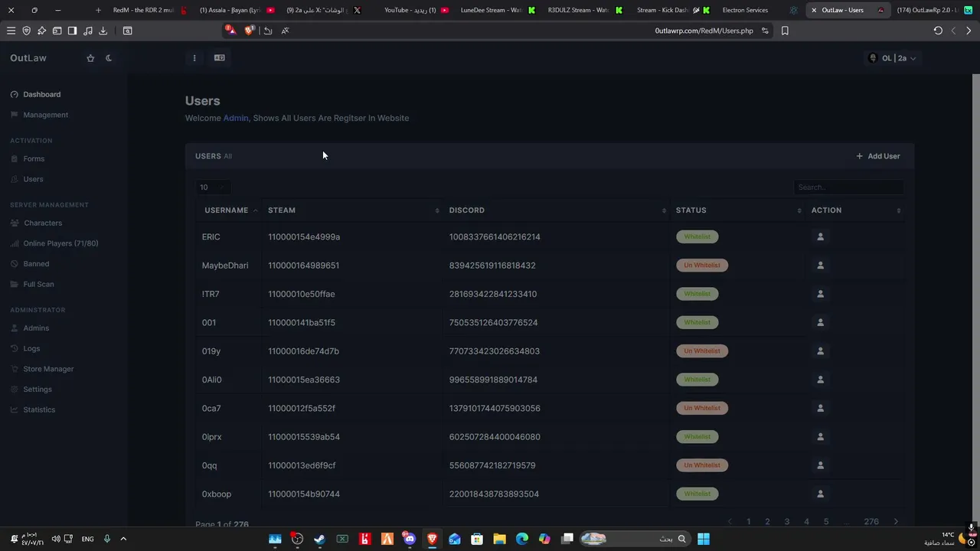Open the browser hamburger menu

click(x=11, y=31)
